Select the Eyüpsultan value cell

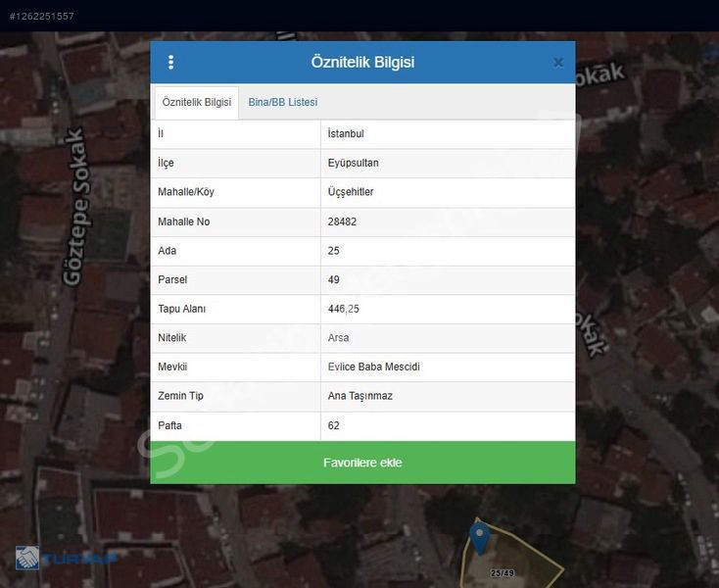[x=353, y=164]
